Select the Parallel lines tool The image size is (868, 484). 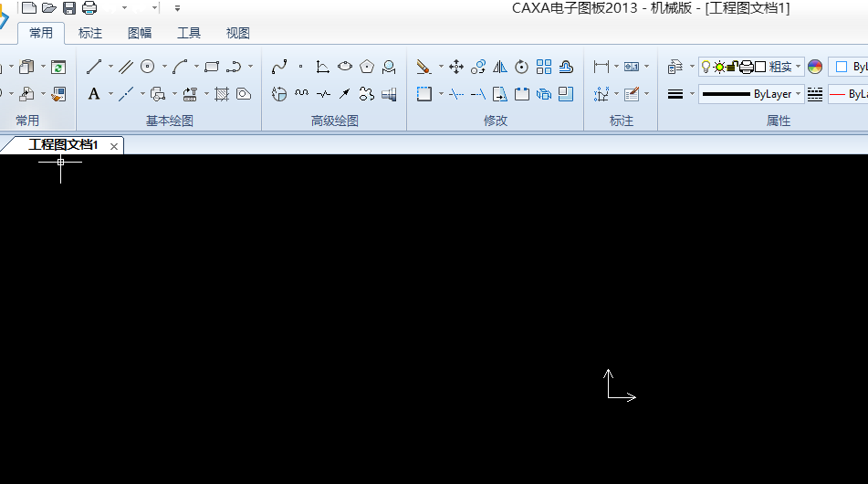[x=126, y=67]
